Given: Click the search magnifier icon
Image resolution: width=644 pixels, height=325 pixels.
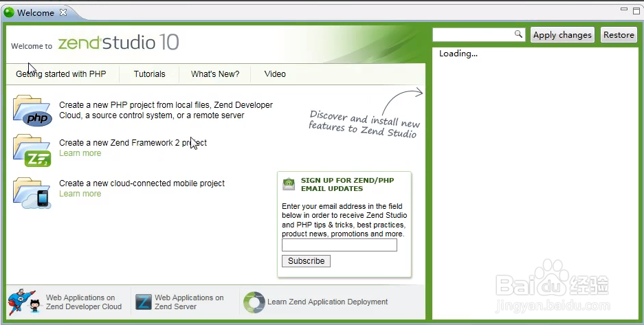Looking at the screenshot, I should (x=519, y=34).
